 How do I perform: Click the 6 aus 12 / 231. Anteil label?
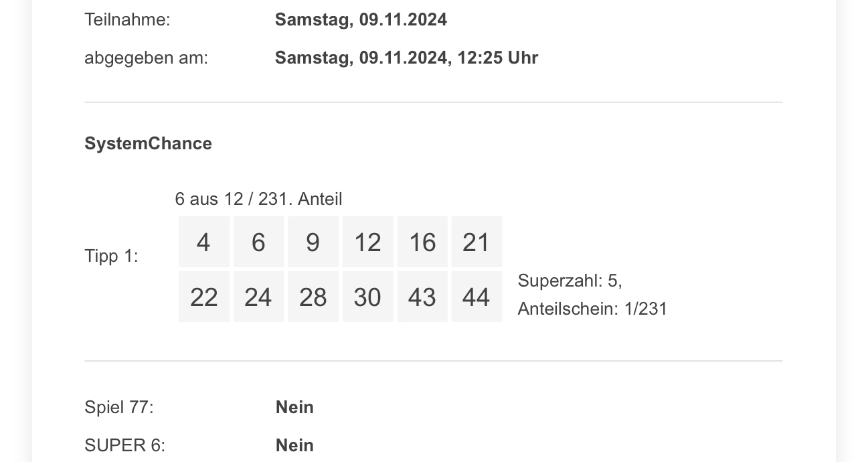258,199
